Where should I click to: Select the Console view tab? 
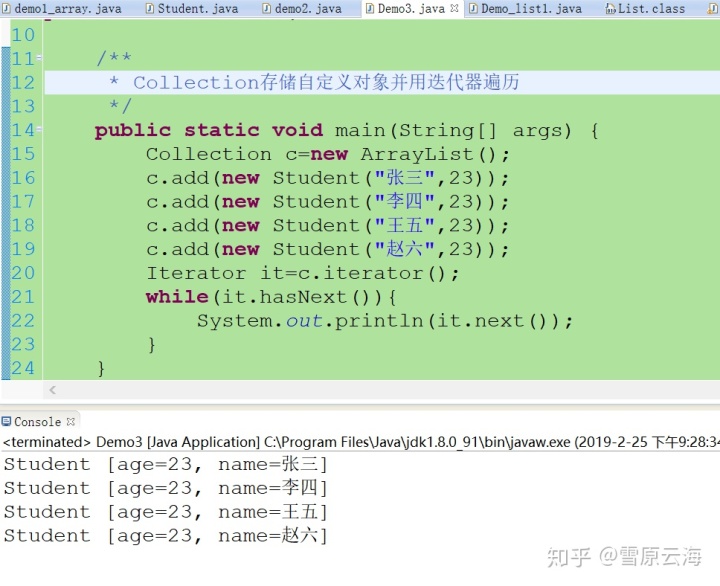37,422
